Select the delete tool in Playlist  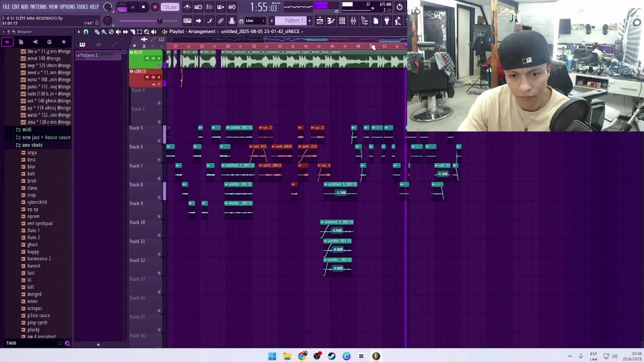111,32
